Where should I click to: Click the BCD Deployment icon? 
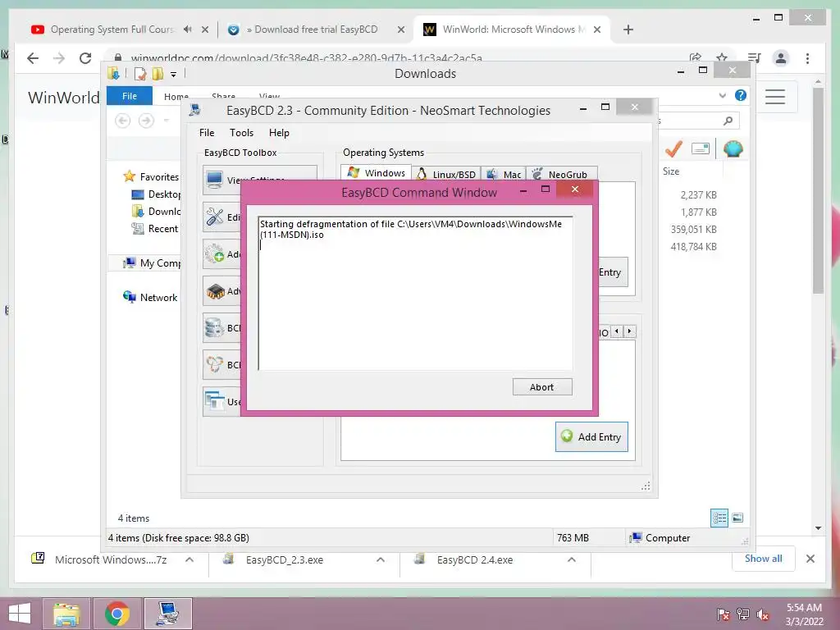coord(215,365)
